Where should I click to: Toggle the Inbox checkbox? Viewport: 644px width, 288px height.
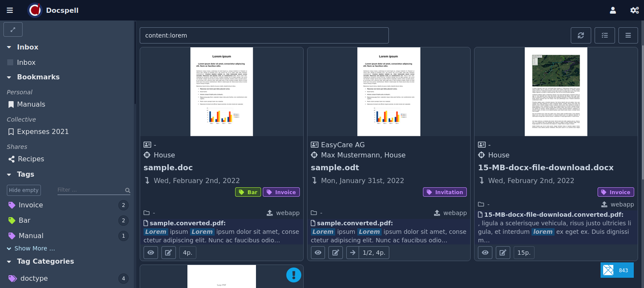point(10,62)
